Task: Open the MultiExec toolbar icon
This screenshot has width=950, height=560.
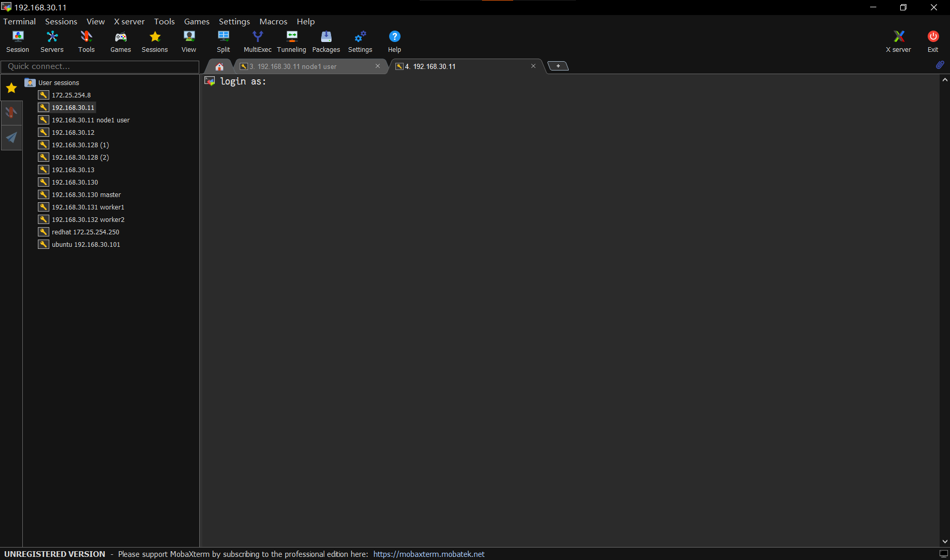Action: 257,41
